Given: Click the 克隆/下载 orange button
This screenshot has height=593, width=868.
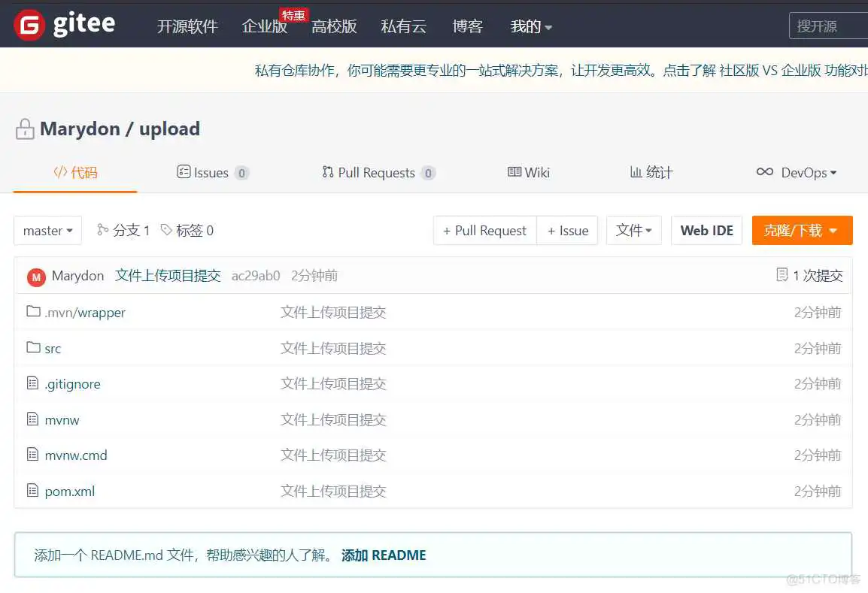Looking at the screenshot, I should pyautogui.click(x=801, y=231).
